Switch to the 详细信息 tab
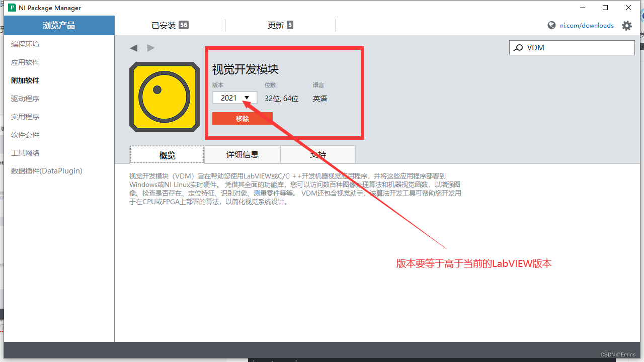The width and height of the screenshot is (644, 362). 242,154
